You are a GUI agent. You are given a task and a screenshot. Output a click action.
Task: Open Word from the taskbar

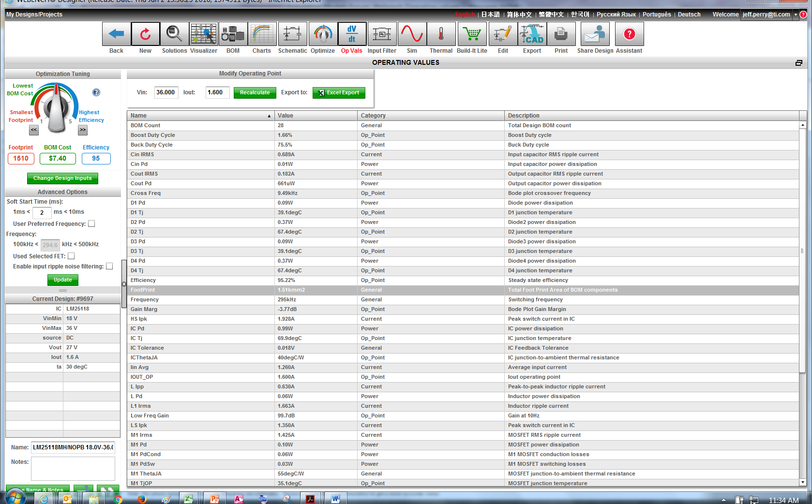(335, 499)
